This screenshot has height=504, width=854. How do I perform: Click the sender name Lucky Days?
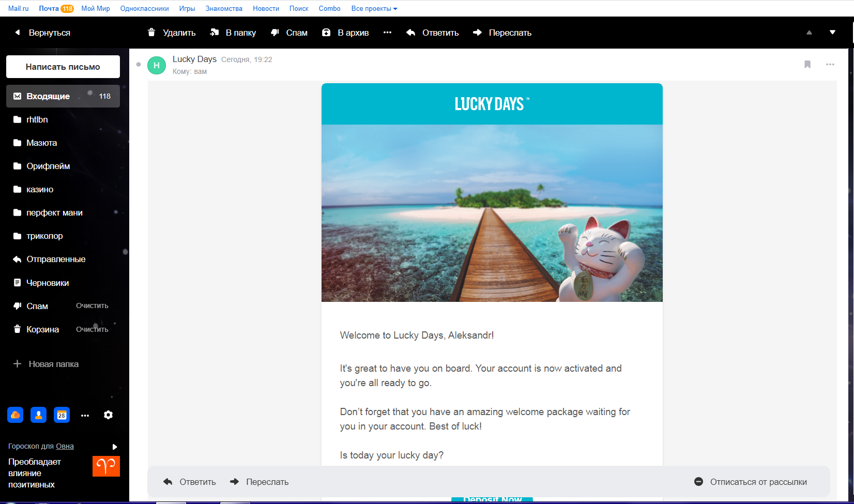coord(194,59)
